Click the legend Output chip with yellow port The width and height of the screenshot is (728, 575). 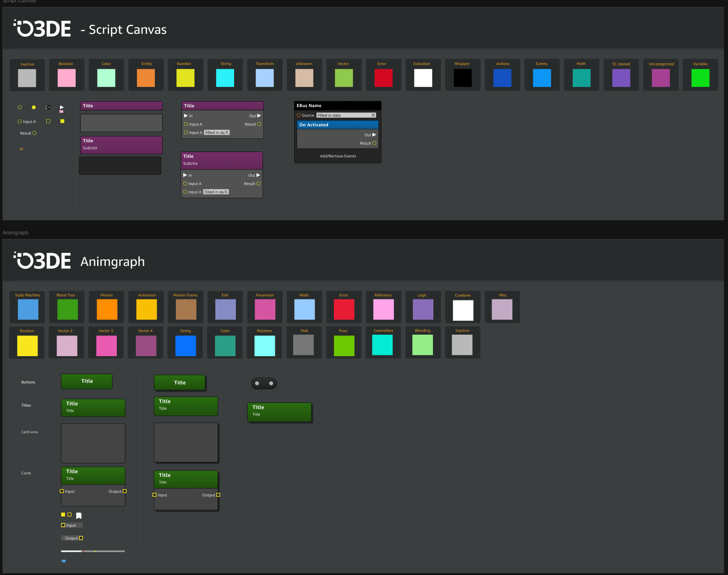click(72, 538)
